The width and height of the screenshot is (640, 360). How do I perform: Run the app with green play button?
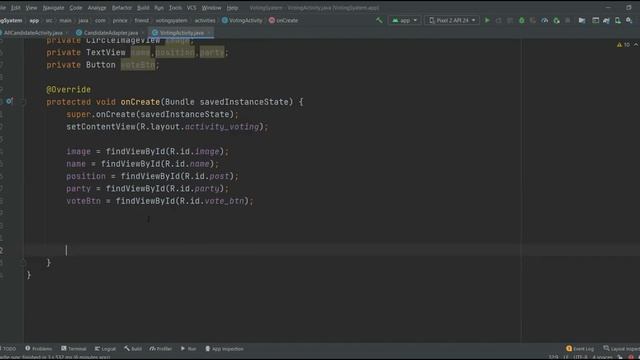pos(487,20)
